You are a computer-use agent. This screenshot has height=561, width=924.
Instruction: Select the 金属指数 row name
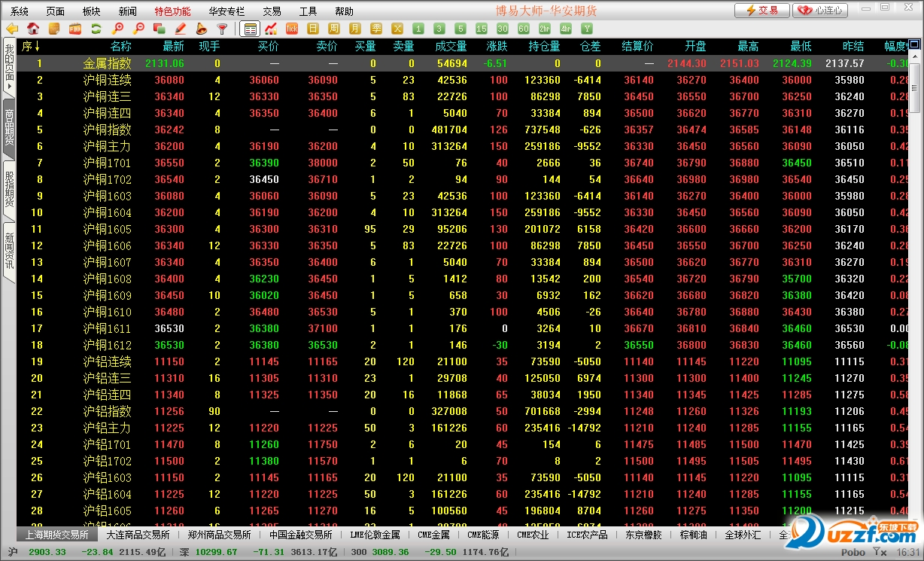(x=107, y=63)
